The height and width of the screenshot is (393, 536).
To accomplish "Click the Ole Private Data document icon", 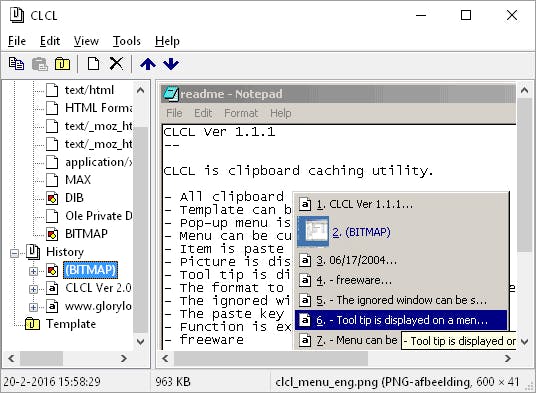I will coord(52,216).
